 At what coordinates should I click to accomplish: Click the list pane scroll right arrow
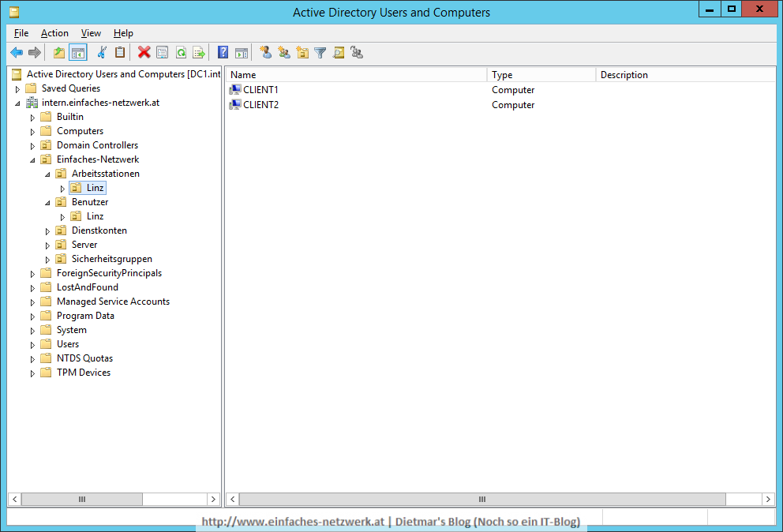coord(769,499)
